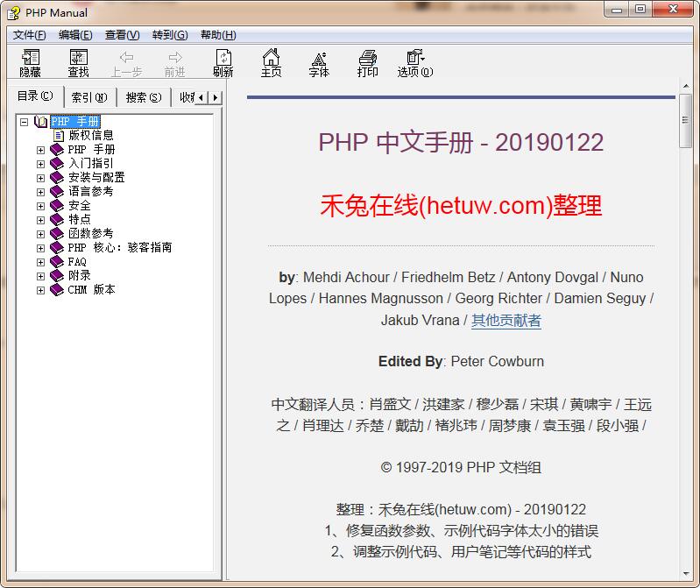The width and height of the screenshot is (700, 588).
Task: Click the purple book icon for 特点
Action: point(57,219)
